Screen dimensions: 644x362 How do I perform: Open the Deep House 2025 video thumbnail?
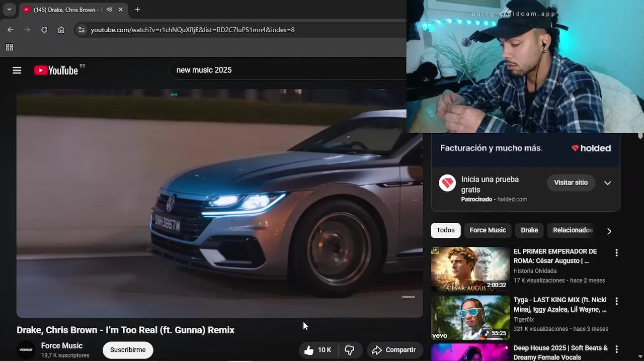(x=470, y=352)
